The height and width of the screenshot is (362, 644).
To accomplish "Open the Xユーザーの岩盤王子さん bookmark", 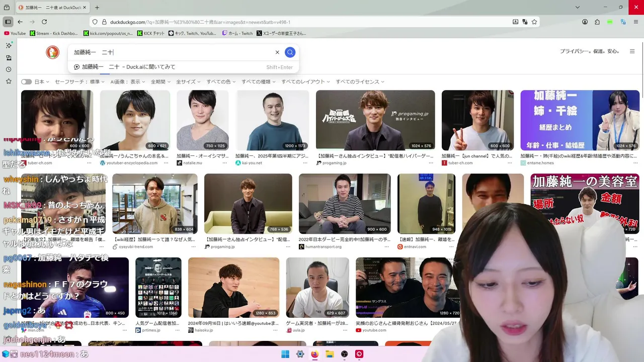I will click(281, 33).
